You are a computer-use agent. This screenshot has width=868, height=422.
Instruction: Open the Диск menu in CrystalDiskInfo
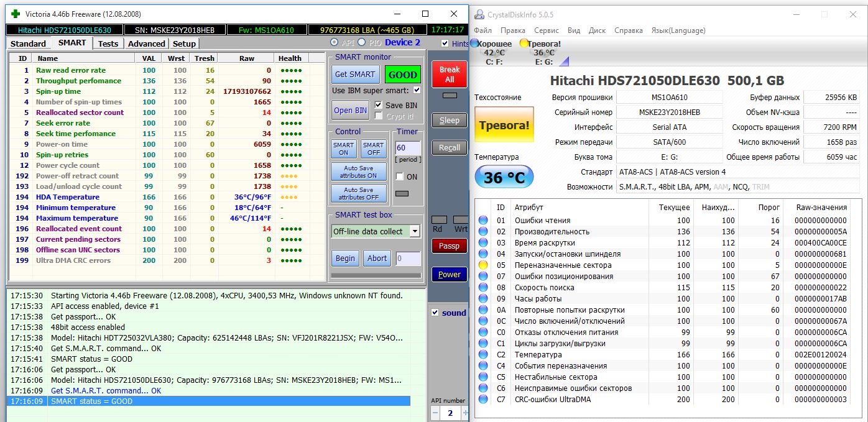[x=597, y=30]
